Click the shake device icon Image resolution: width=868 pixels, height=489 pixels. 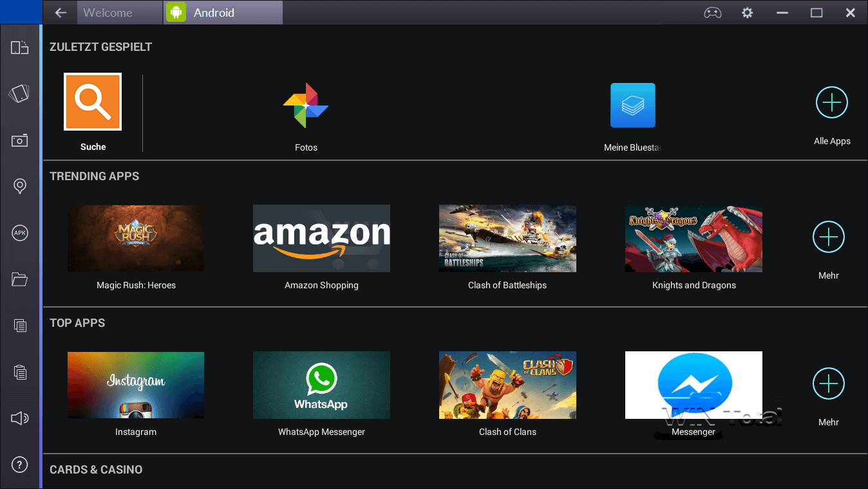[x=19, y=93]
